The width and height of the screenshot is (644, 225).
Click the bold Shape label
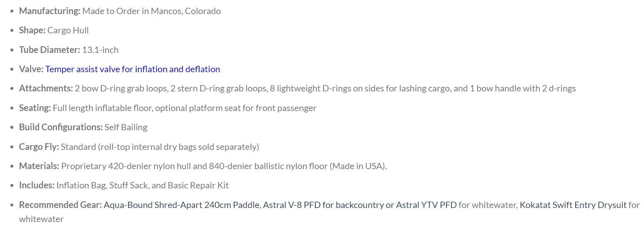32,30
